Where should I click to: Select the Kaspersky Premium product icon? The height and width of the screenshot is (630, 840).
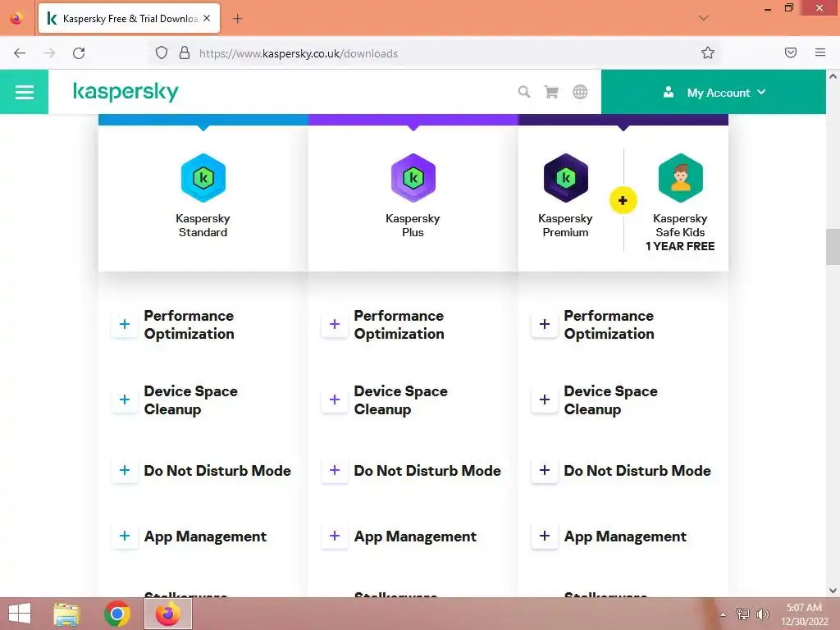point(566,178)
